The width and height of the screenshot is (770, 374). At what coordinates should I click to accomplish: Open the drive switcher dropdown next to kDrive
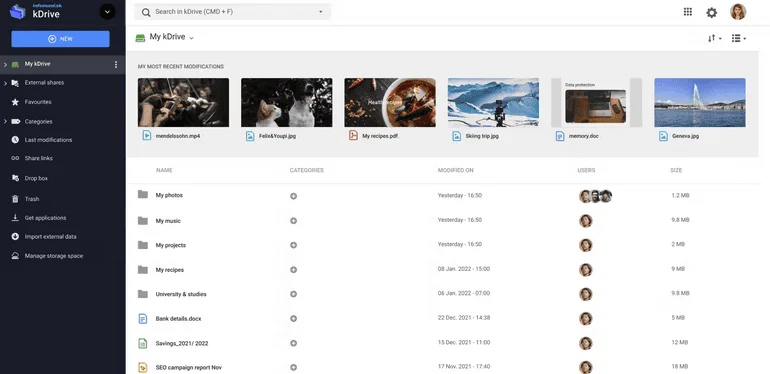pyautogui.click(x=107, y=12)
